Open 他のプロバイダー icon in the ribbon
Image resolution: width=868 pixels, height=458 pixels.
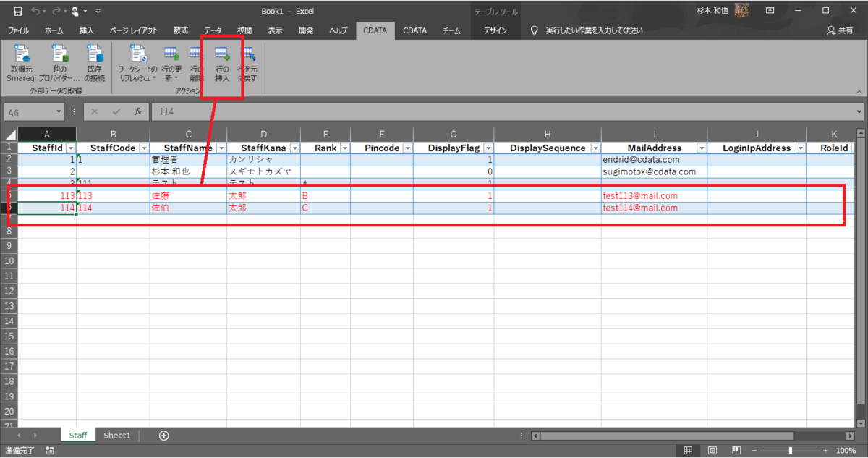point(59,63)
